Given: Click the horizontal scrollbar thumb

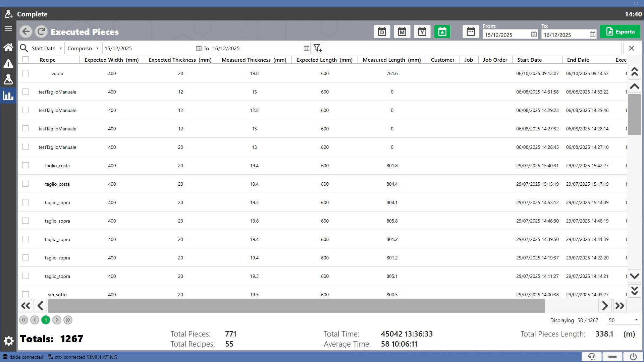Looking at the screenshot, I should [297, 306].
